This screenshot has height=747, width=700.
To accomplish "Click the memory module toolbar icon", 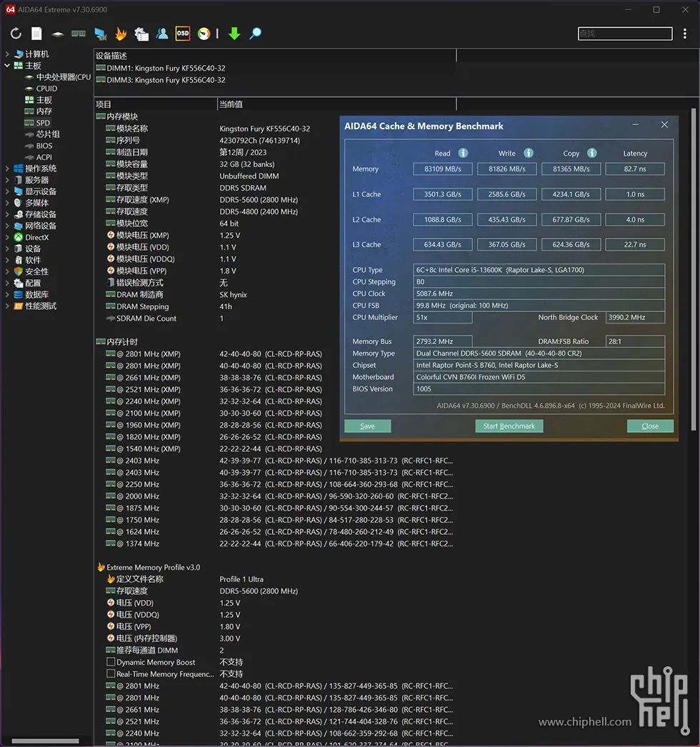I will (79, 34).
